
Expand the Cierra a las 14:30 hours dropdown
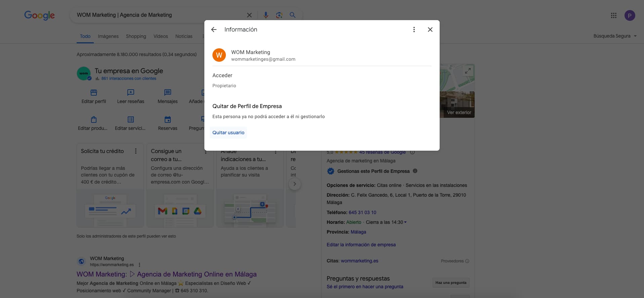pos(386,222)
